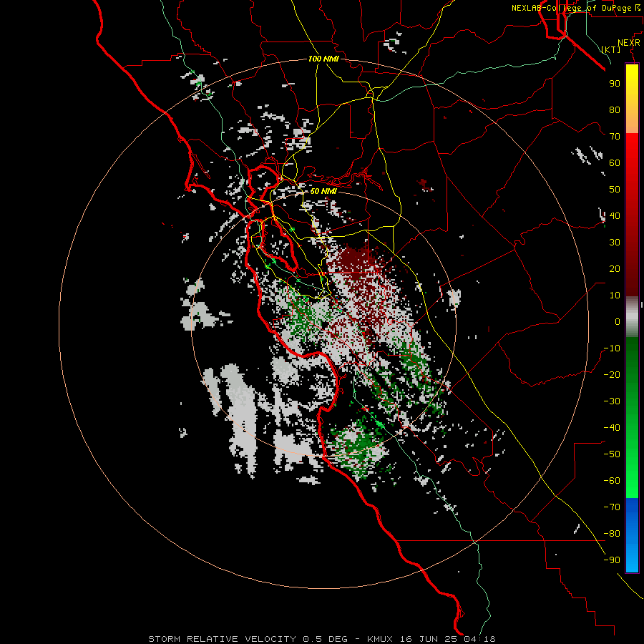Viewport: 644px width, 644px height.
Task: Click the -90 value on the velocity scale
Action: (x=612, y=560)
